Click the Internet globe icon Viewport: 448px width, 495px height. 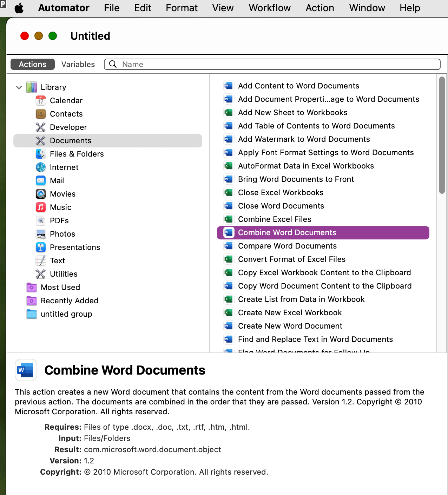point(41,167)
